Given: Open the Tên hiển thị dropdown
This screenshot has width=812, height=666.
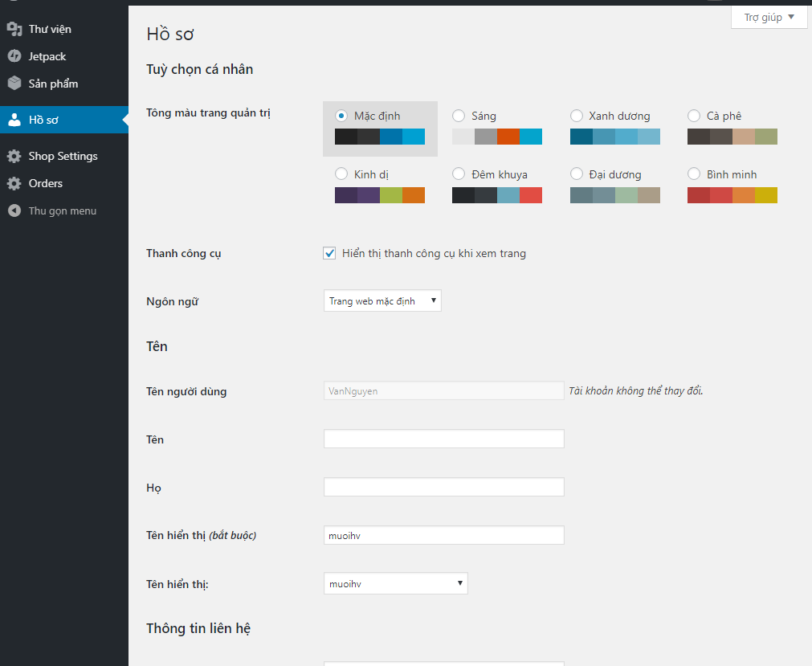Looking at the screenshot, I should coord(395,584).
